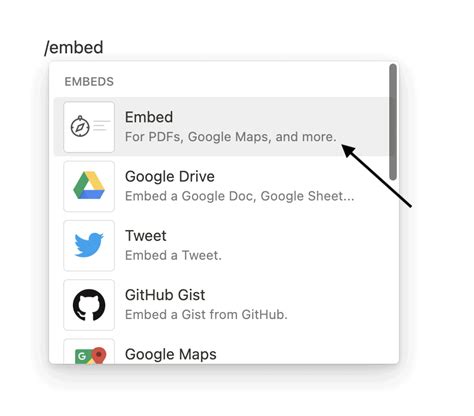Select the Embed menu option
The width and height of the screenshot is (474, 416).
click(221, 127)
